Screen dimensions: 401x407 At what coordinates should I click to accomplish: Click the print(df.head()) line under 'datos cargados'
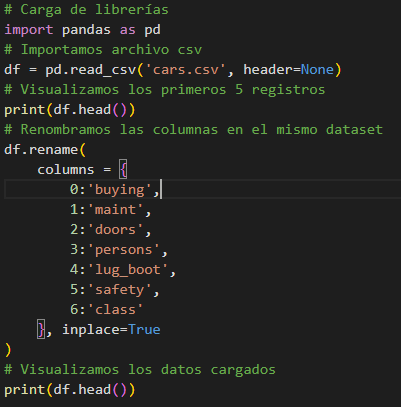(x=70, y=390)
